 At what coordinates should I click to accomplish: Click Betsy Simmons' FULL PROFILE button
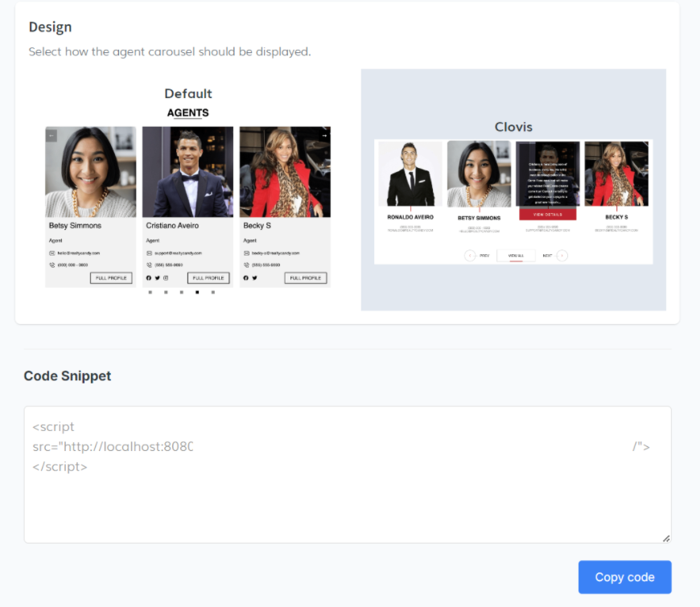coord(111,278)
